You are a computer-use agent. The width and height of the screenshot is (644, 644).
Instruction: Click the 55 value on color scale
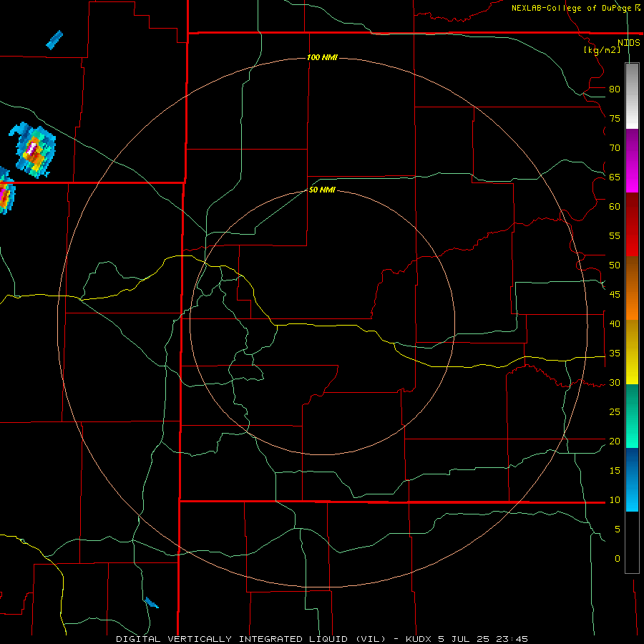(615, 235)
